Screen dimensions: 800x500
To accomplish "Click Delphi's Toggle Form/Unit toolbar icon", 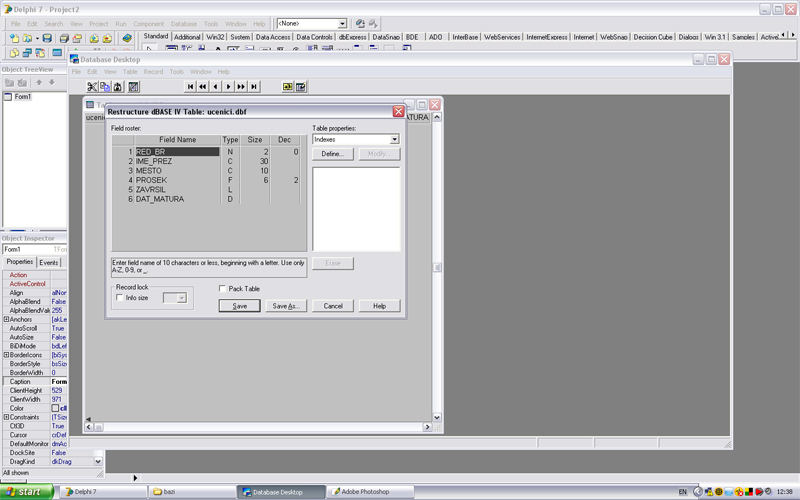I will (40, 53).
